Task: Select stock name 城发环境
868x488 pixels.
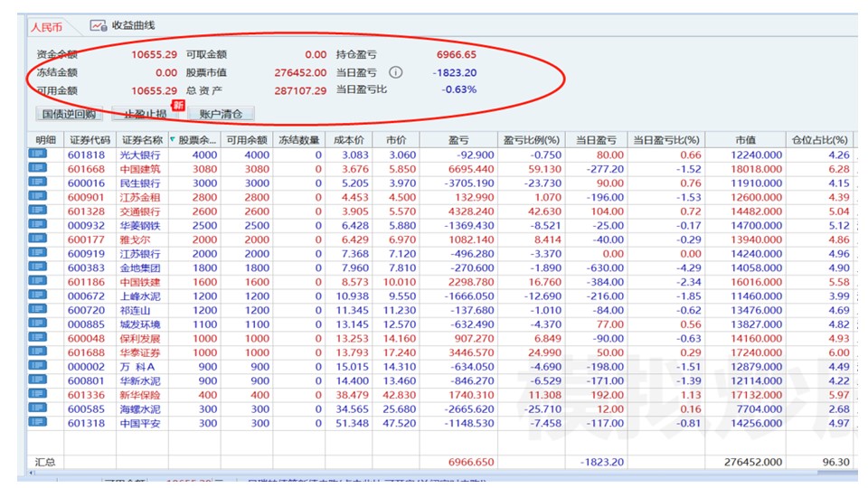Action: pos(140,324)
